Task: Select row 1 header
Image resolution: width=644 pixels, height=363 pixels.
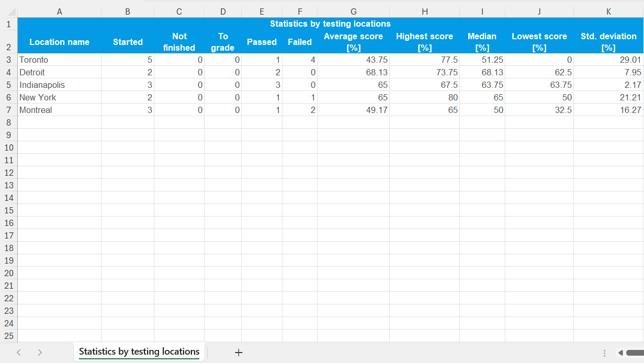Action: 8,24
